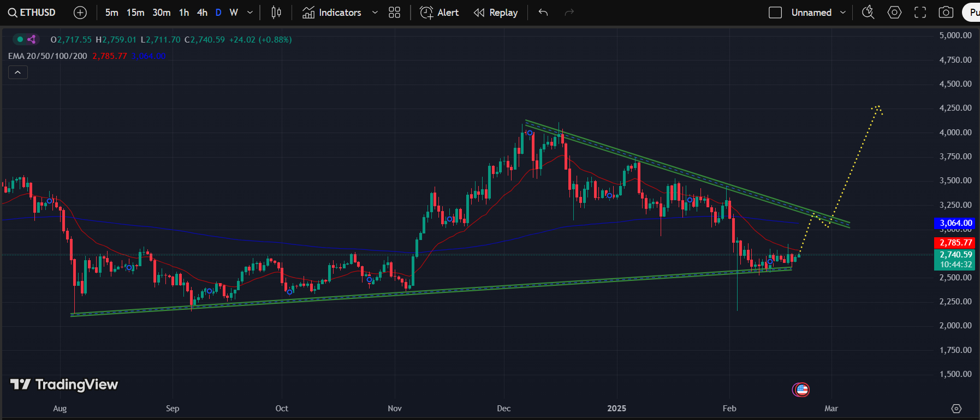Select the 15m timeframe
Image resolution: width=980 pixels, height=420 pixels.
pos(135,13)
